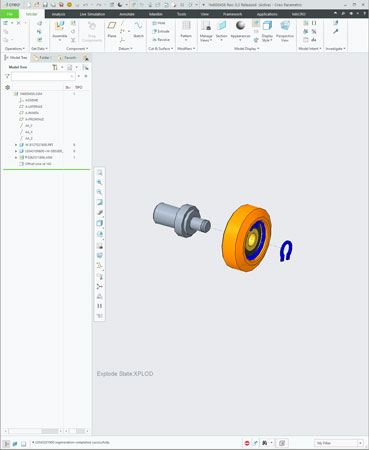Click the Section tool icon
Viewport: 369px width, 450px height.
click(221, 26)
